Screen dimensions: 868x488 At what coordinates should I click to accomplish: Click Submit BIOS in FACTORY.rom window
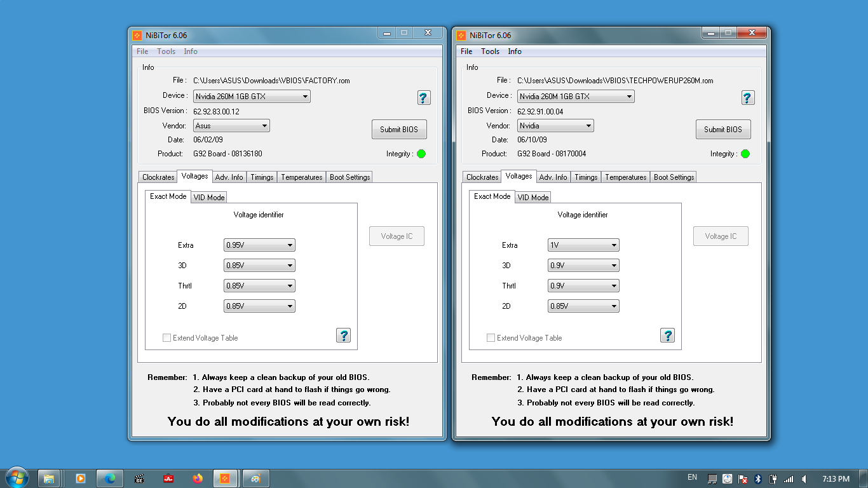tap(399, 130)
